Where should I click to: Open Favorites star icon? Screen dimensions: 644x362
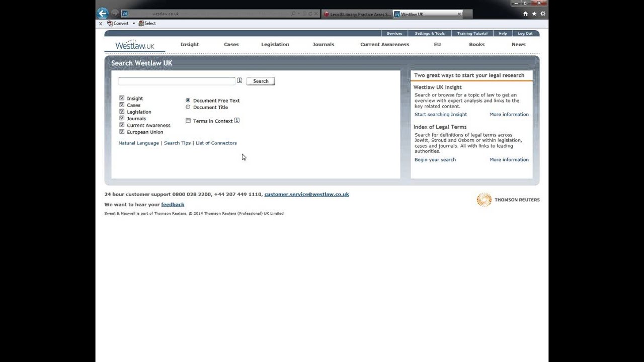click(534, 14)
